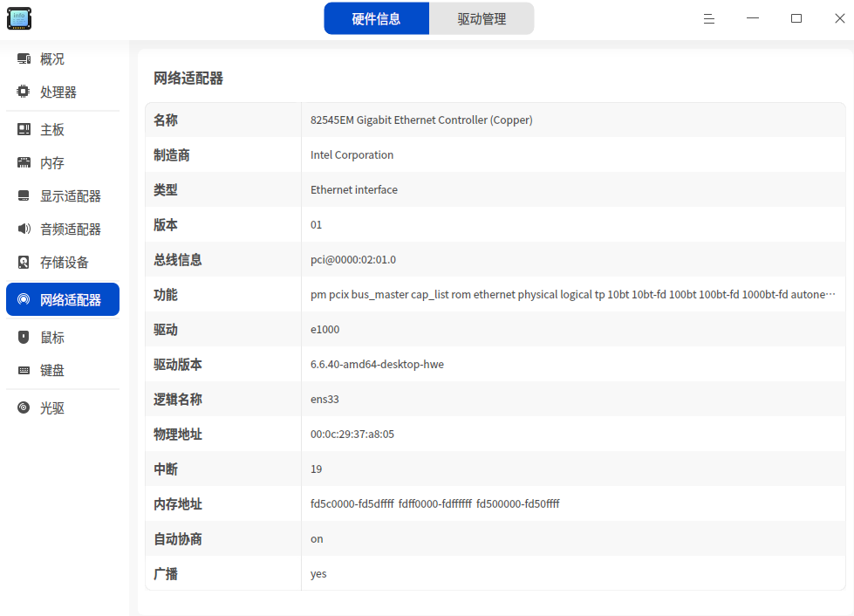Open the 概况 sidebar entry
This screenshot has width=854, height=616.
[x=63, y=58]
